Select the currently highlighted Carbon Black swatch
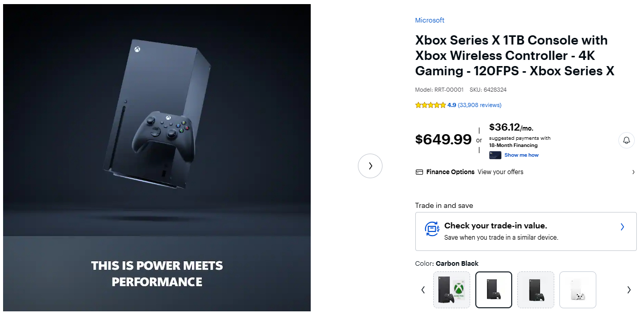This screenshot has width=644, height=318. 494,290
